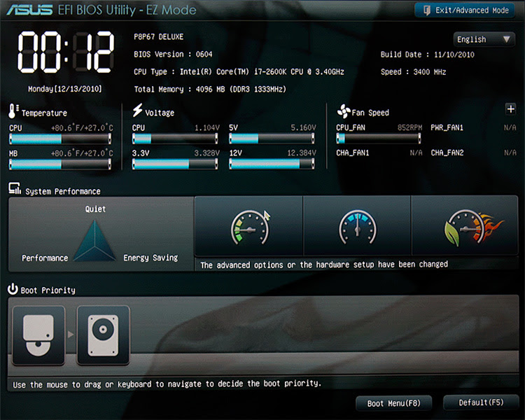Select the ASUS Optimal flaming gauge mode

[465, 226]
